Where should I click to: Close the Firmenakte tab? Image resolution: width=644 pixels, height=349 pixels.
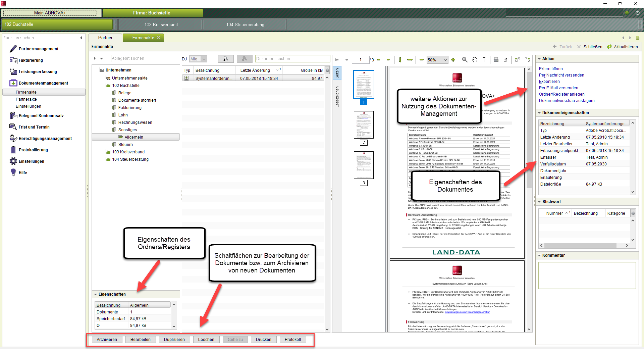(159, 38)
